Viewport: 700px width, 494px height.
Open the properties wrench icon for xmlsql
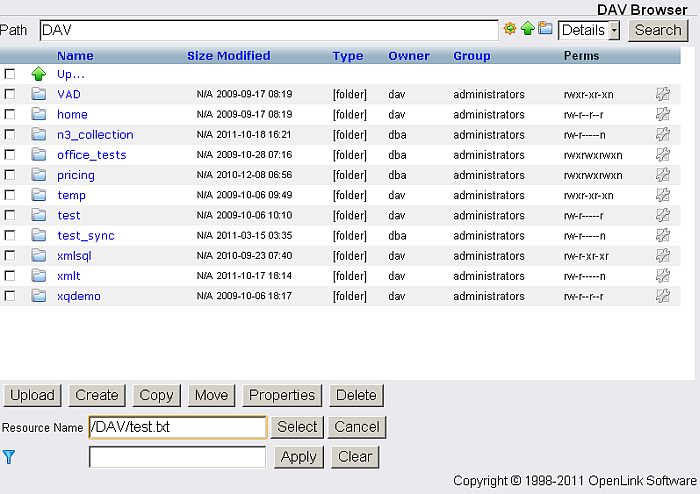[x=663, y=255]
